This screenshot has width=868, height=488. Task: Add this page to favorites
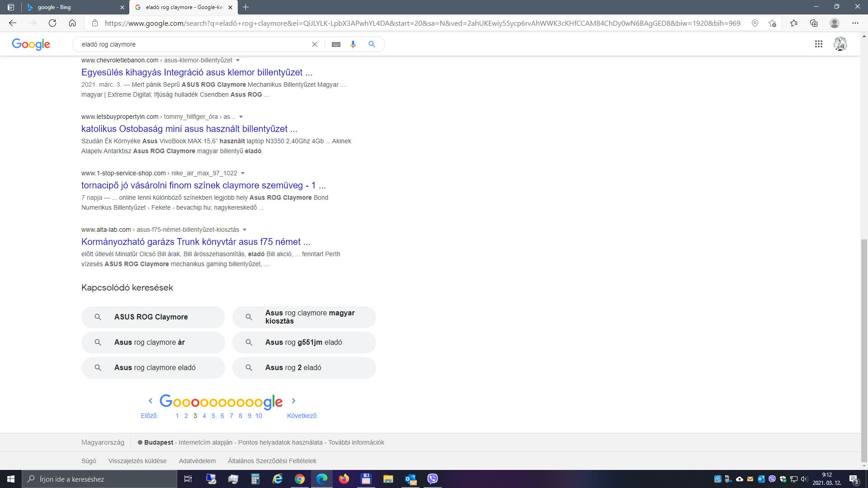tap(772, 23)
